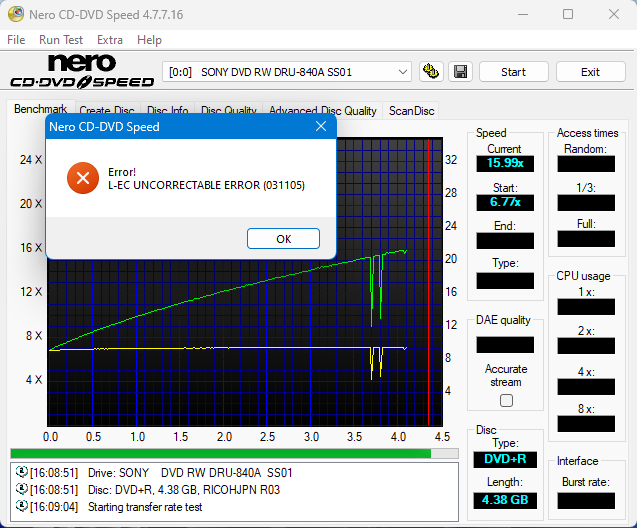Click the Full access time field
Image resolution: width=637 pixels, height=528 pixels.
586,239
